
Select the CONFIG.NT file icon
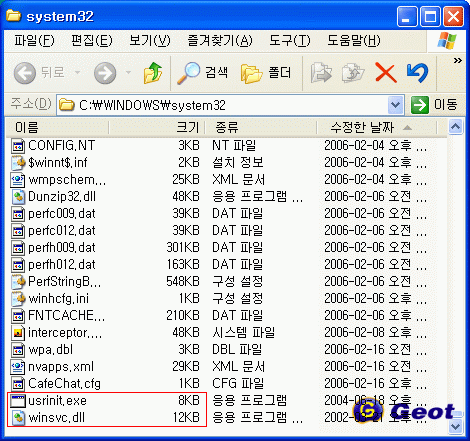click(18, 146)
